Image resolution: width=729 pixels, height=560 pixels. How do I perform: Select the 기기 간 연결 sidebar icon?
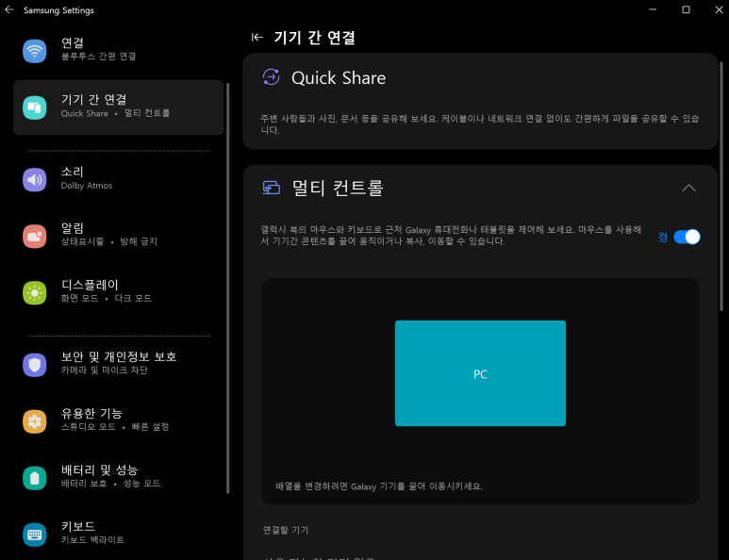point(34,107)
